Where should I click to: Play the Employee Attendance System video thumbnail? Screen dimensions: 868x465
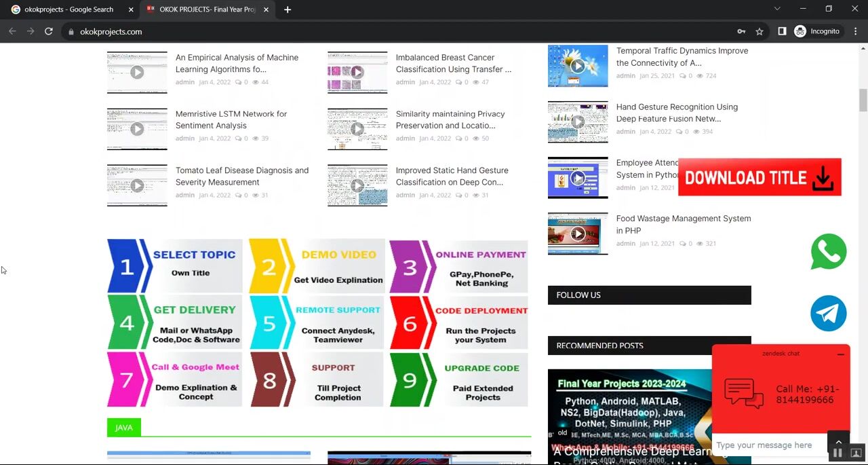578,178
